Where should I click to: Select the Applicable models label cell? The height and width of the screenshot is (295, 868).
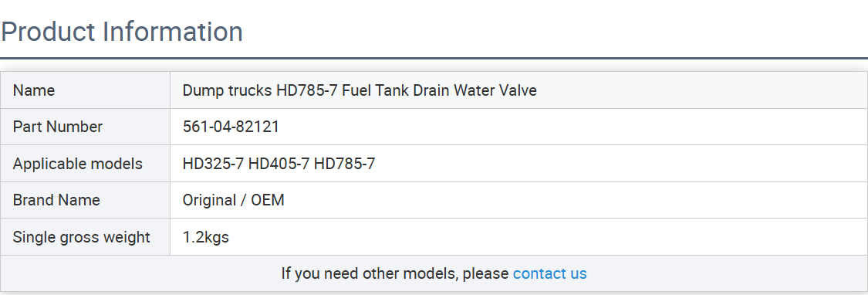(85, 164)
